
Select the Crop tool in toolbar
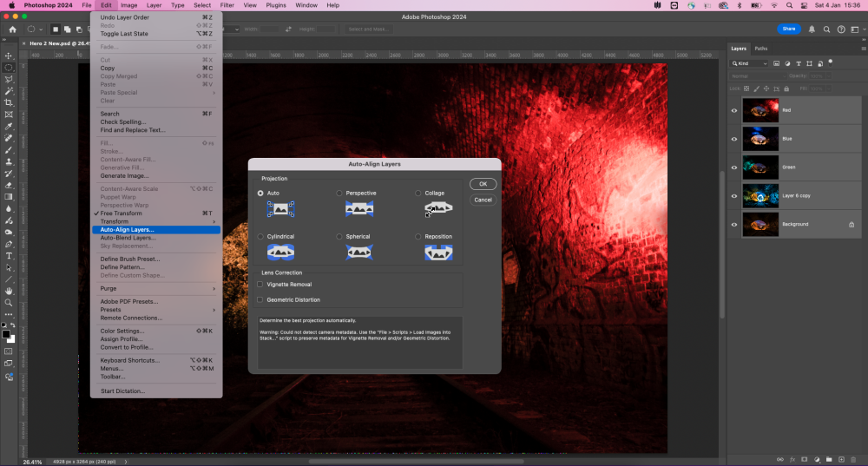coord(9,102)
